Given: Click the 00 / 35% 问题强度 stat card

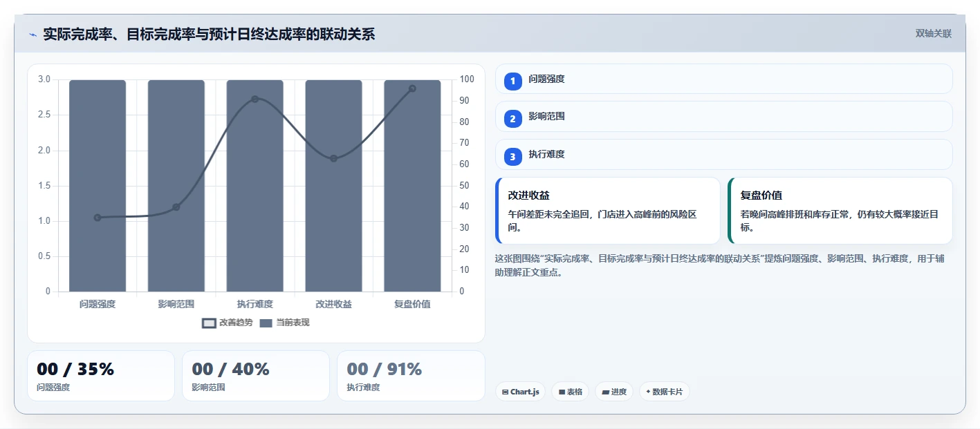Looking at the screenshot, I should point(101,376).
